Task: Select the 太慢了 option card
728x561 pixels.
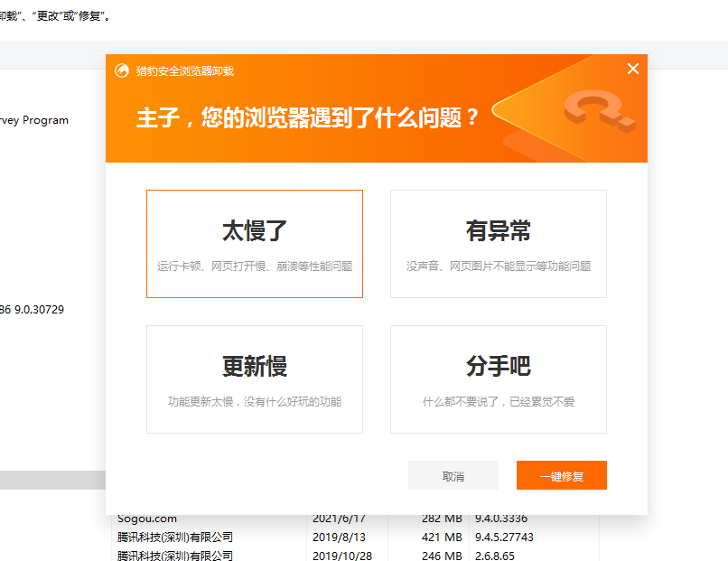Action: pyautogui.click(x=255, y=244)
